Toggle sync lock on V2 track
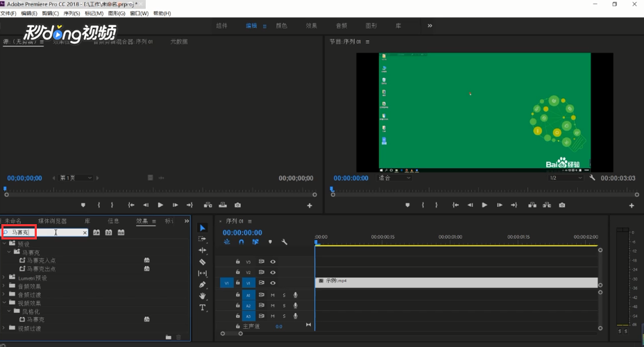The height and width of the screenshot is (347, 644). coord(261,272)
